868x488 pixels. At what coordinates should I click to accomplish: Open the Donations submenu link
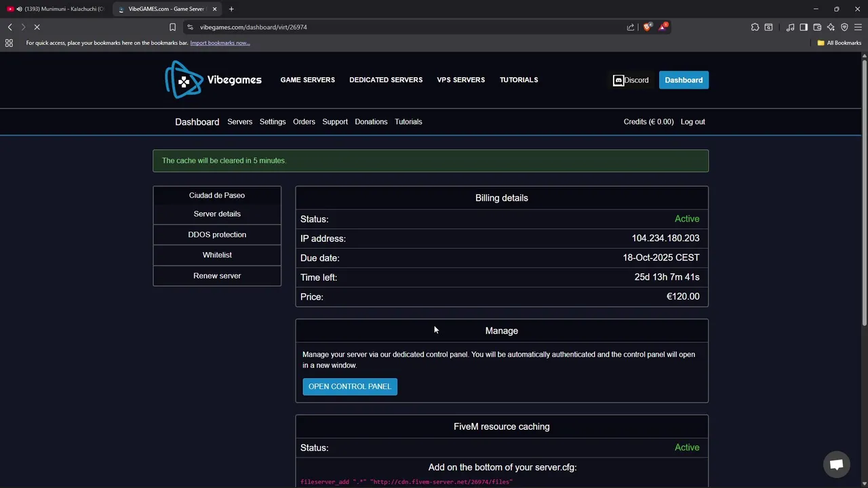[x=371, y=122]
